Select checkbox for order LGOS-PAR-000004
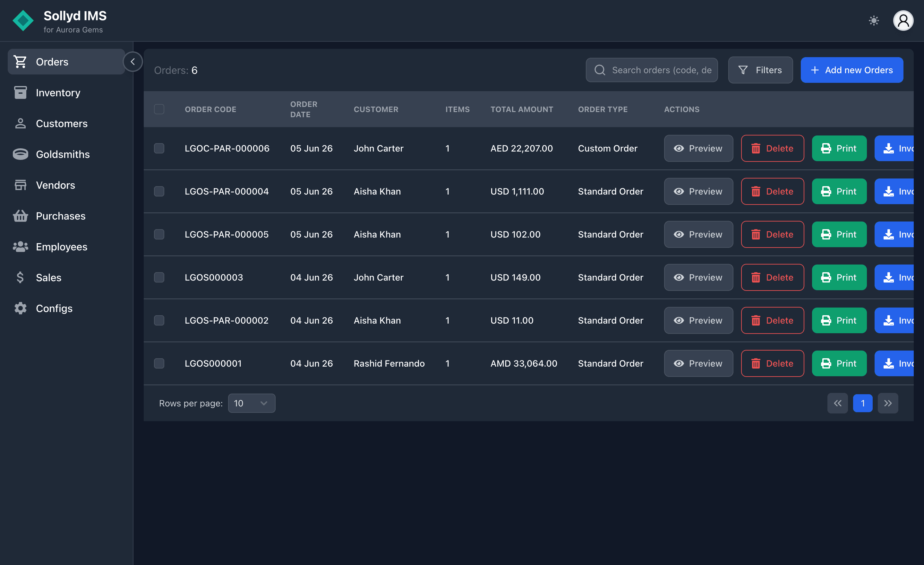Image resolution: width=924 pixels, height=565 pixels. 159,191
